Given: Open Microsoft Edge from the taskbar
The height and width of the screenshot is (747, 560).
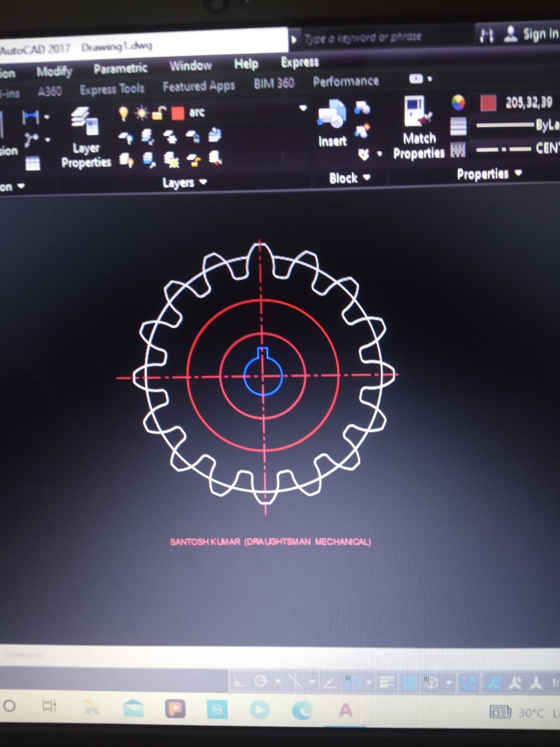Looking at the screenshot, I should point(302,710).
